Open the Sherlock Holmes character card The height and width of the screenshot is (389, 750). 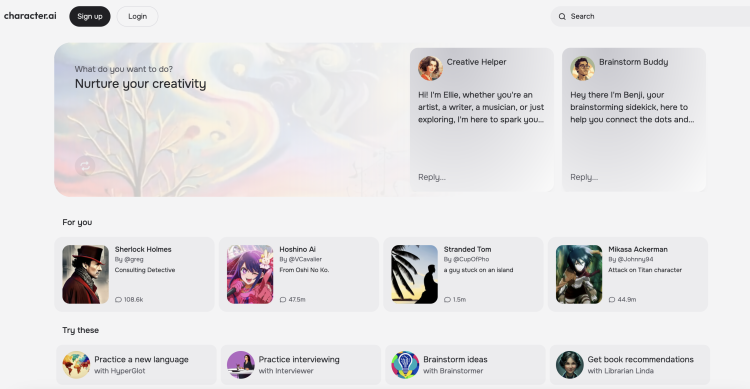click(134, 274)
